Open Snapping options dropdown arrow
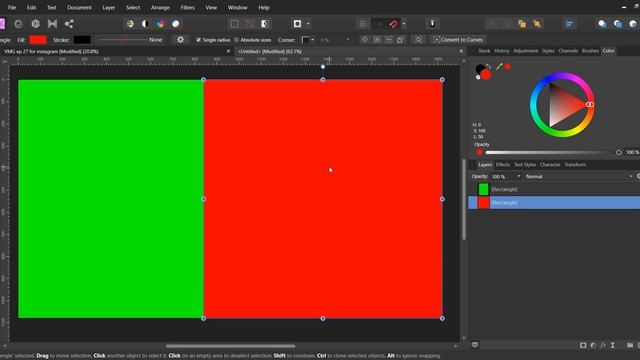 coord(404,24)
